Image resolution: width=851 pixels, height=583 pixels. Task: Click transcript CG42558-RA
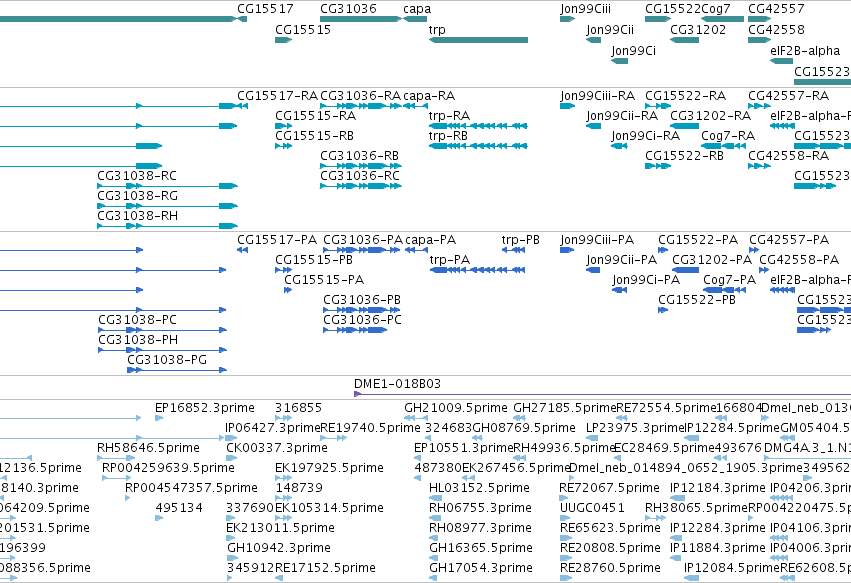(788, 156)
